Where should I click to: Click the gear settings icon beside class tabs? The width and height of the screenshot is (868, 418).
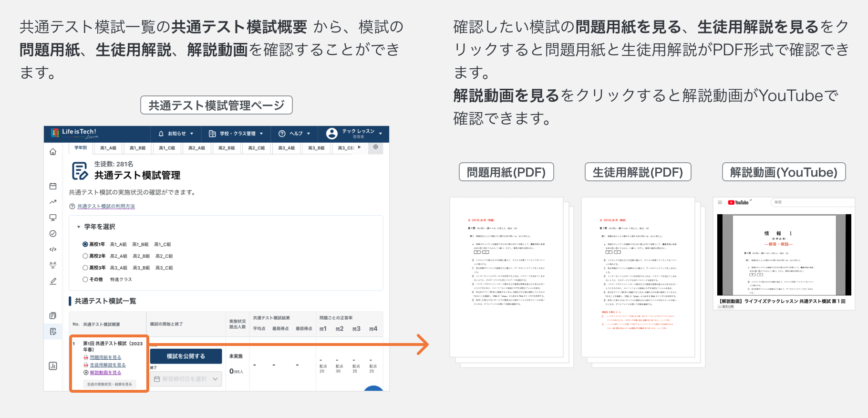376,147
